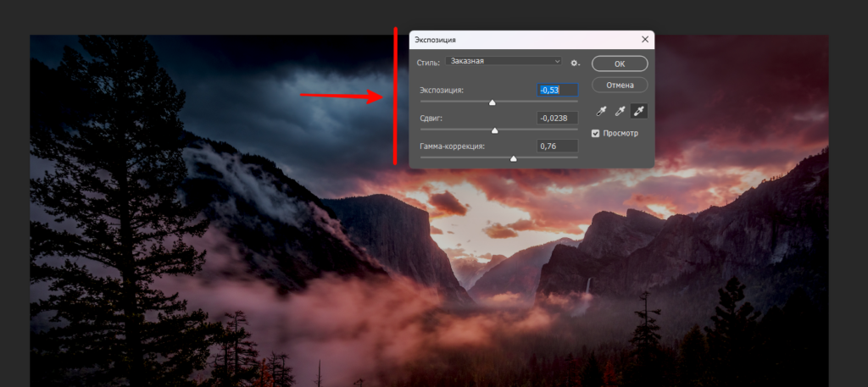Open the preset options gear menu
The height and width of the screenshot is (387, 868).
(x=574, y=63)
